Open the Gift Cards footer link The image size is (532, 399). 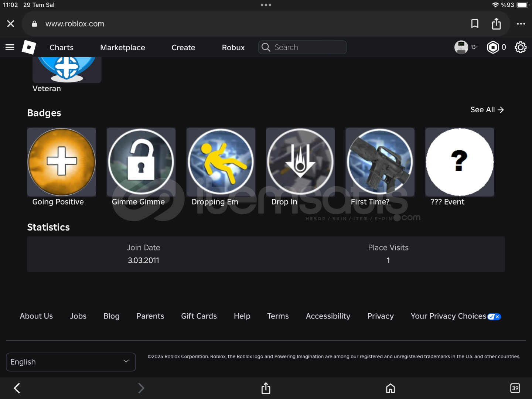(199, 316)
